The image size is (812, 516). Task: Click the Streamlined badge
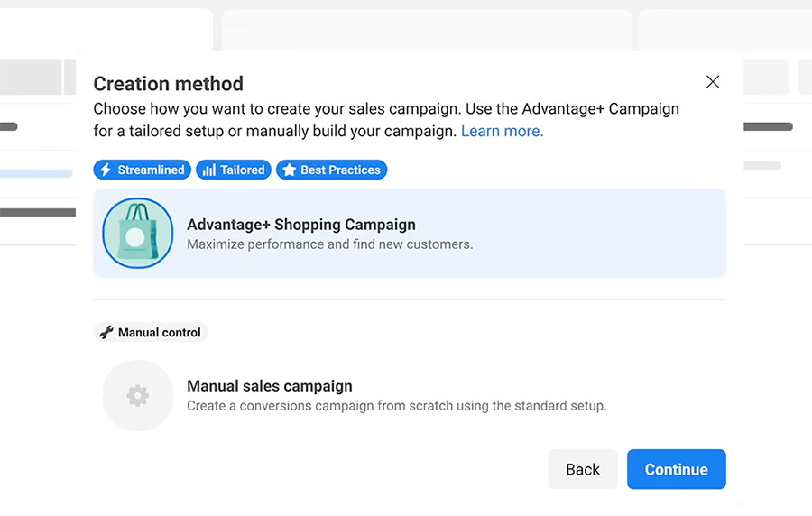click(142, 170)
